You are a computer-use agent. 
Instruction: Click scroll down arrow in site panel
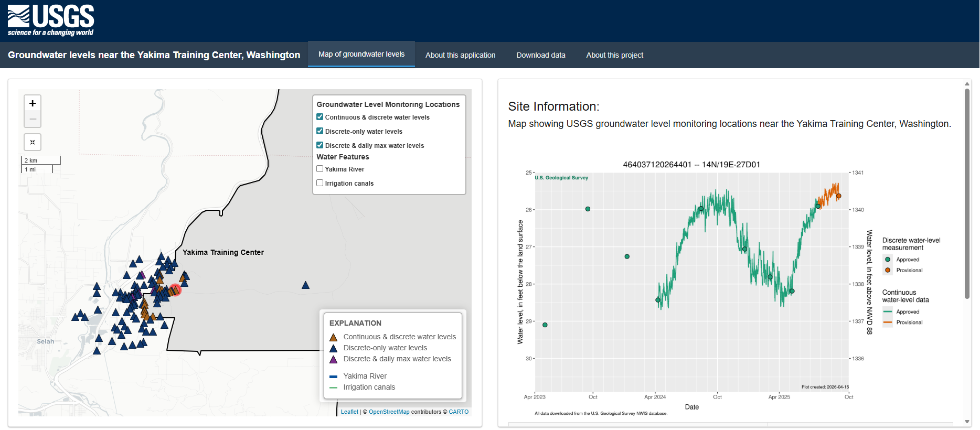967,422
